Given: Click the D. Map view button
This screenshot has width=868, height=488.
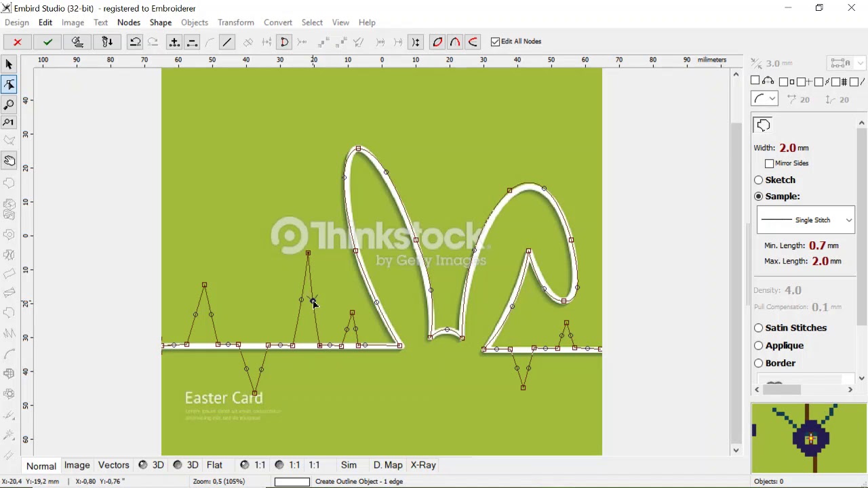Looking at the screenshot, I should (x=388, y=465).
